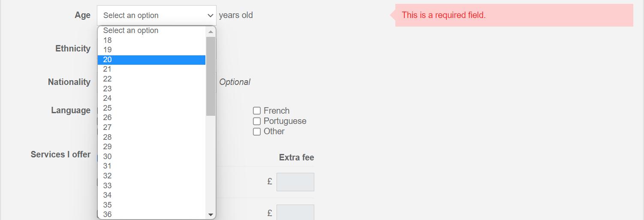Select age 18 from the list
Screen dimensions: 644x220
coord(151,40)
